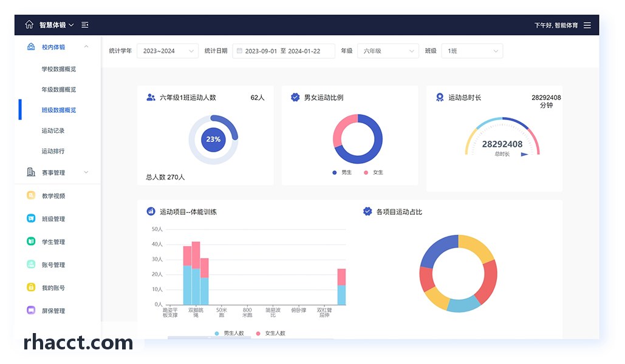
Task: Click the 班级管理 sidebar icon
Action: (x=31, y=218)
